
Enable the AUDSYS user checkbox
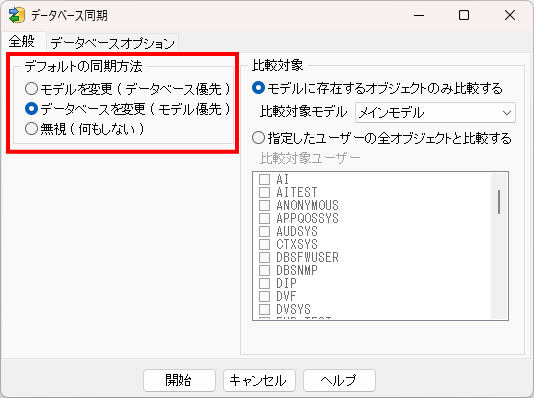click(x=264, y=231)
